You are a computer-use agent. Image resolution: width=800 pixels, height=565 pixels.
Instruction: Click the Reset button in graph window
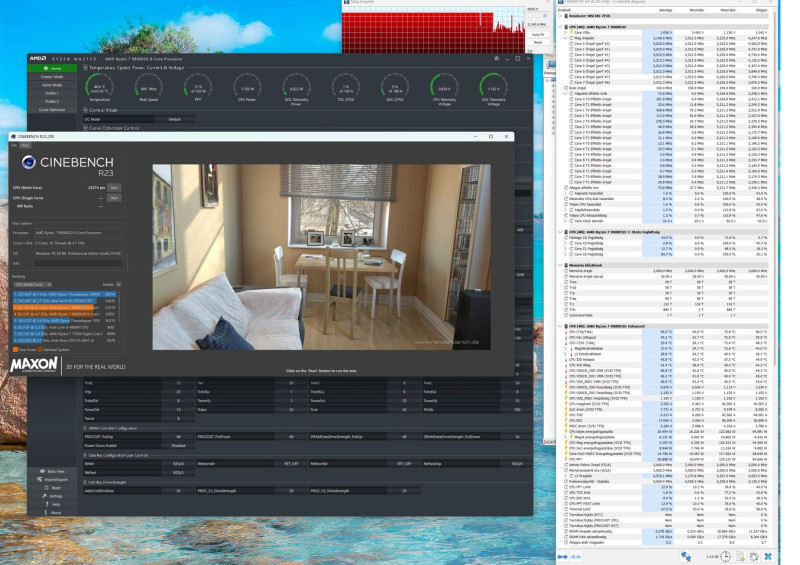pos(538,42)
